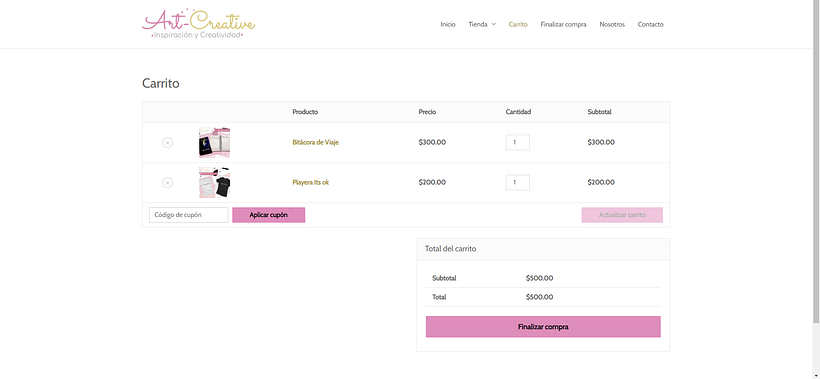Image resolution: width=820 pixels, height=379 pixels.
Task: Expand the Tienda menu chevron
Action: pyautogui.click(x=494, y=24)
